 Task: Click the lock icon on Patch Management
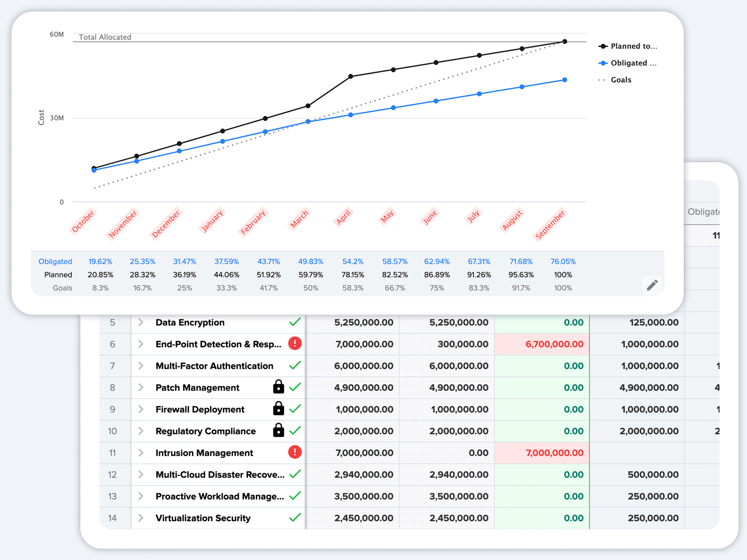coord(278,387)
